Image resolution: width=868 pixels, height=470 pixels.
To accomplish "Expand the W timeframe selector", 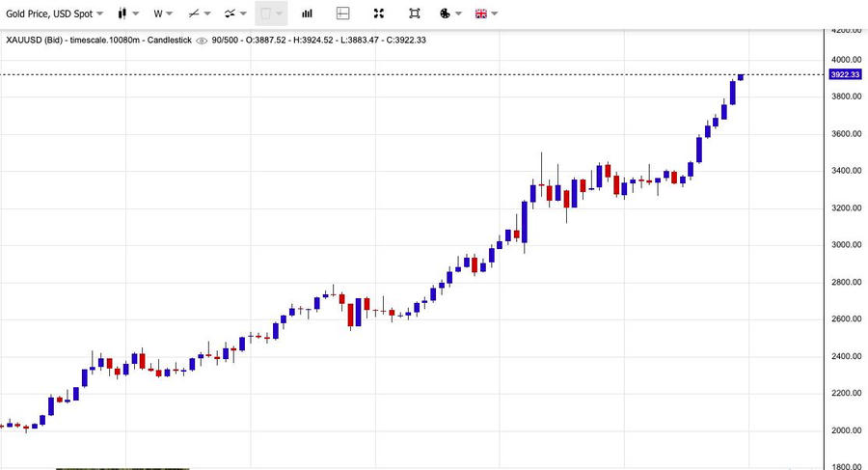I will point(163,14).
